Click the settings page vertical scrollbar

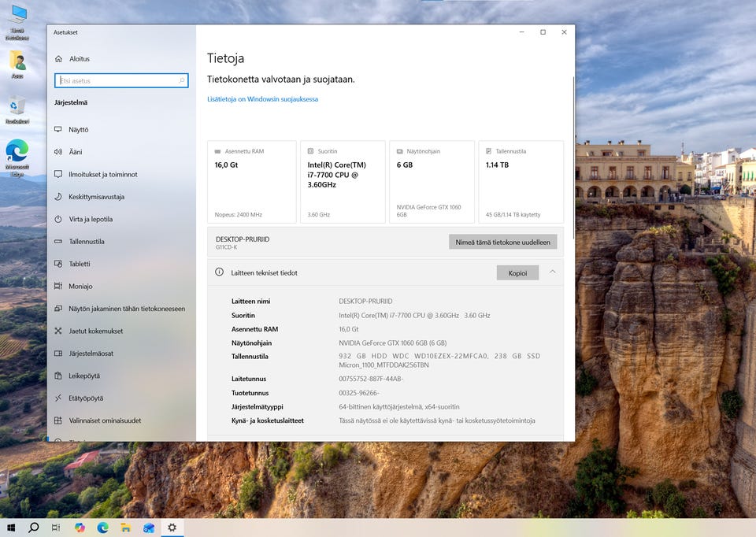[x=573, y=158]
